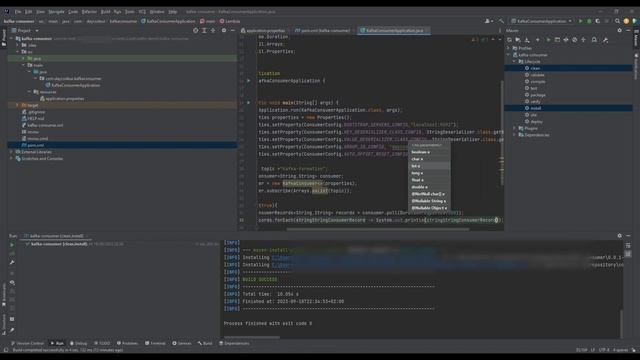
Task: Toggle Maven skip tests mode icon
Action: 575,40
